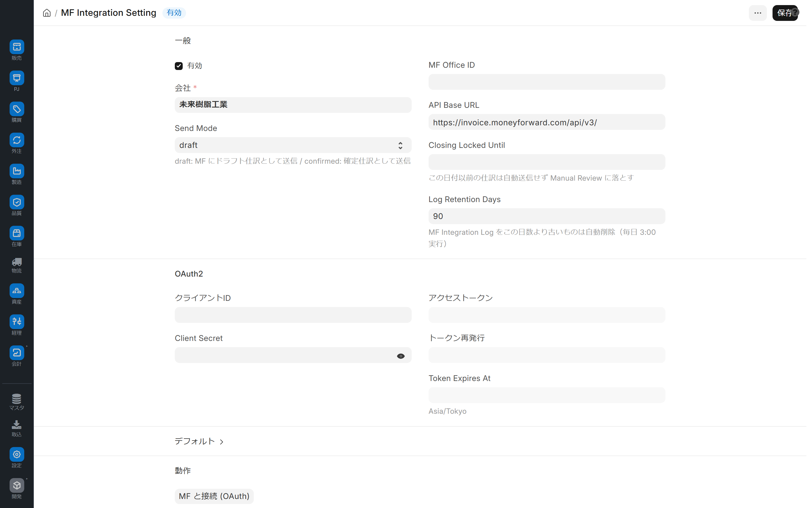
Task: Click the API Base URL input field
Action: (x=547, y=122)
